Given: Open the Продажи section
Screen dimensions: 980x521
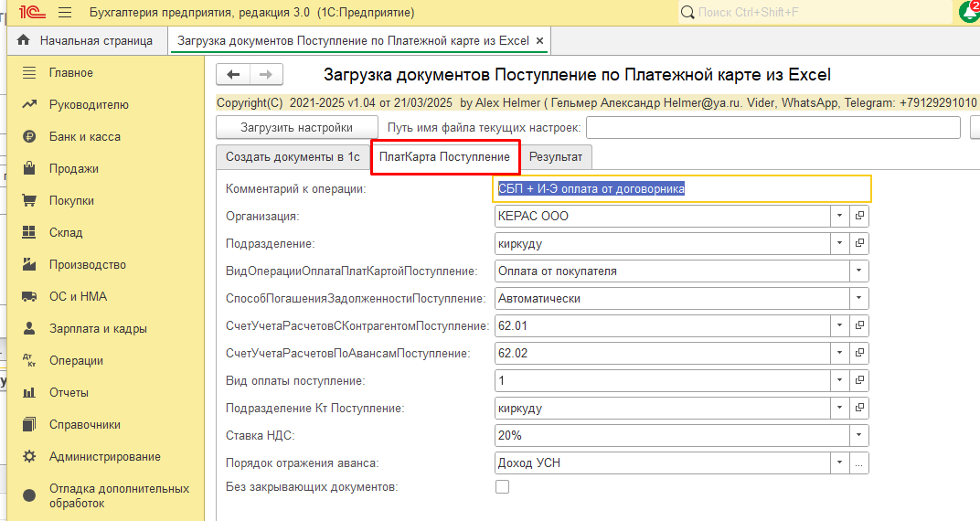Looking at the screenshot, I should [x=74, y=169].
